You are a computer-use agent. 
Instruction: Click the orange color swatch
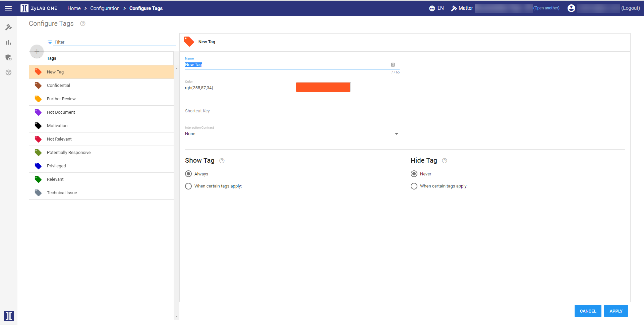[x=323, y=87]
